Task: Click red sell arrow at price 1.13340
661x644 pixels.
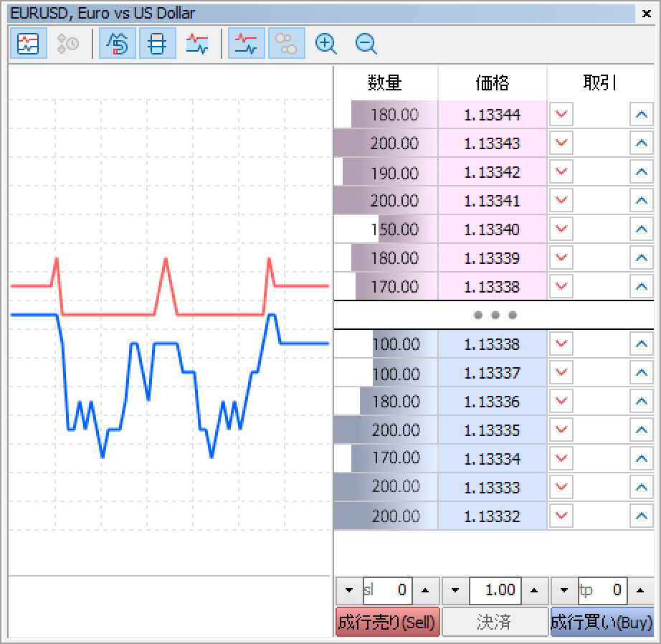Action: pyautogui.click(x=561, y=229)
